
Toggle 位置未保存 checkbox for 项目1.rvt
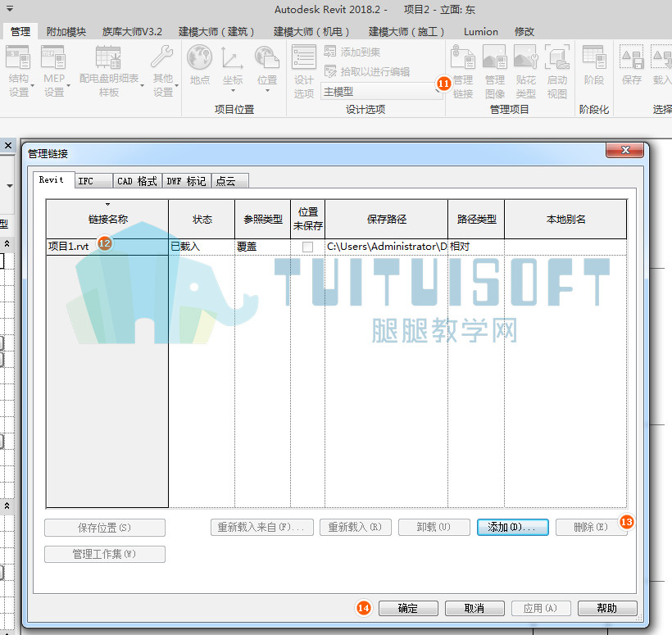(x=307, y=247)
